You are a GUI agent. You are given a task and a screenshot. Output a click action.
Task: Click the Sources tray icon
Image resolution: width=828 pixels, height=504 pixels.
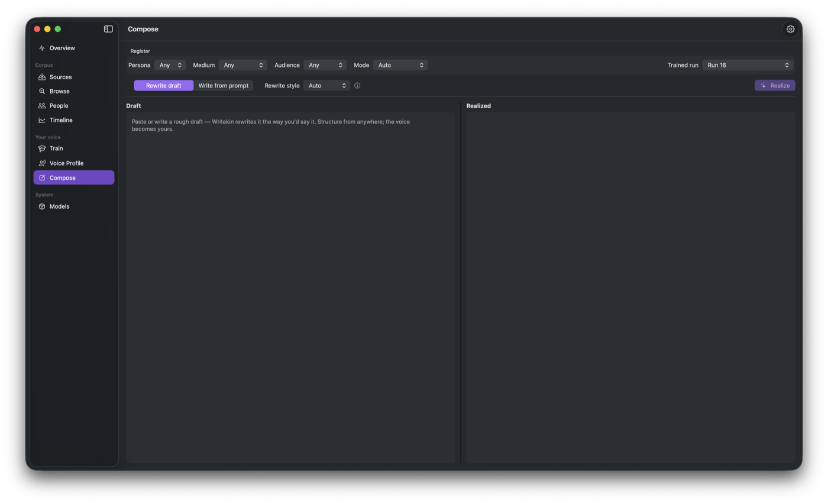42,77
